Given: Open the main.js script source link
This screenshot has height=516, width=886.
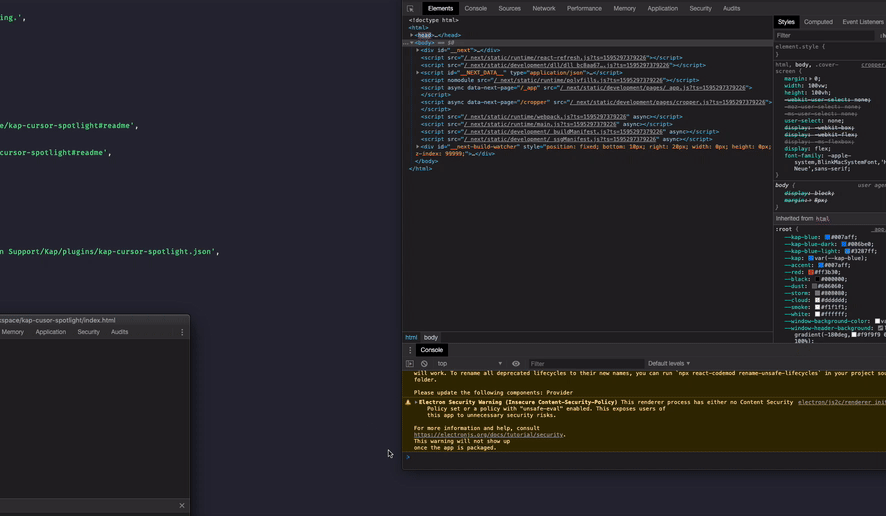Looking at the screenshot, I should (541, 124).
